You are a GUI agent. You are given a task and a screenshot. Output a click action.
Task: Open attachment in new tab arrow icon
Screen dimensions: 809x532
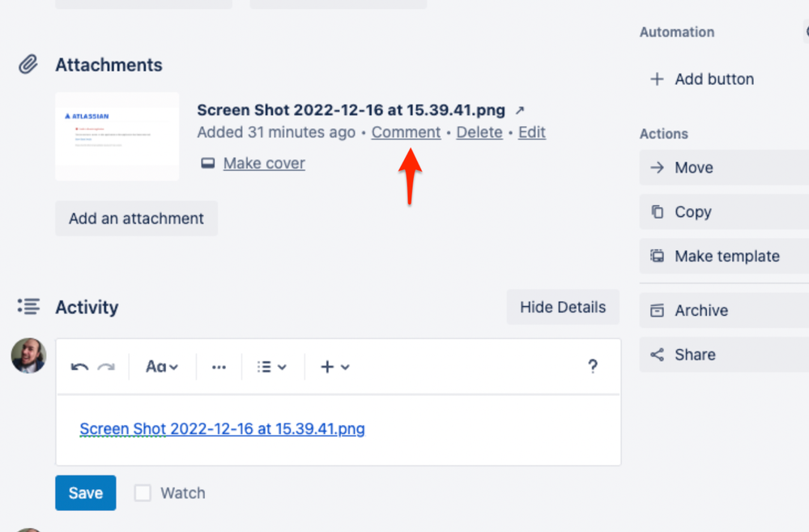[x=520, y=110]
